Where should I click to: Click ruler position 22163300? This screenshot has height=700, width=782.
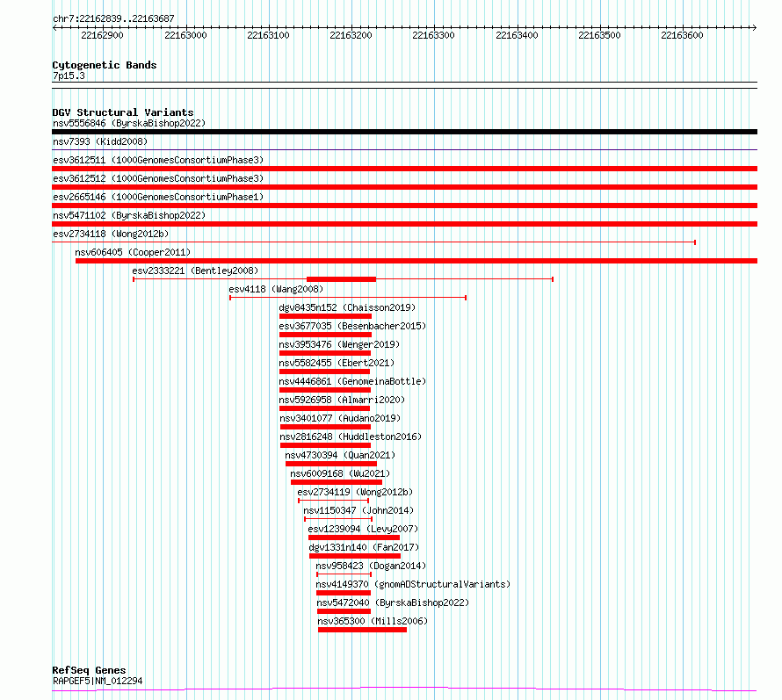click(x=434, y=35)
